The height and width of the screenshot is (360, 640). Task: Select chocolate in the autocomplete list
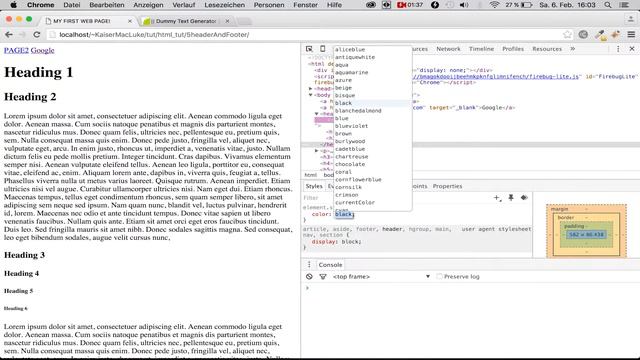click(x=372, y=164)
